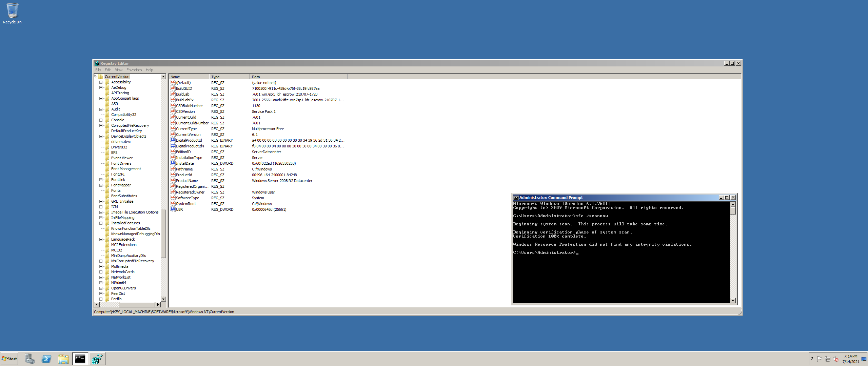This screenshot has width=868, height=366.
Task: Expand the AppCompatFlags registry key
Action: 101,98
